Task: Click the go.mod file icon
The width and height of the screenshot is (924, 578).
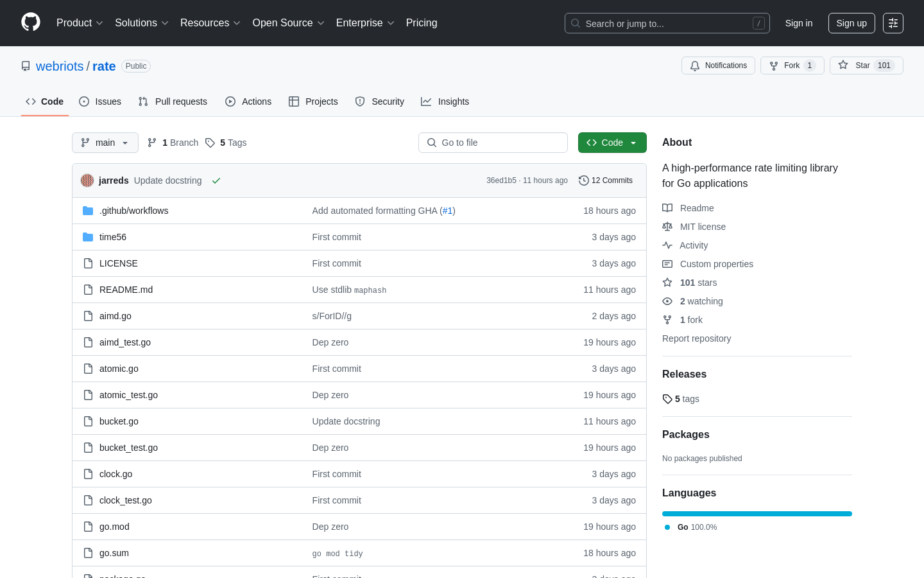Action: (88, 527)
